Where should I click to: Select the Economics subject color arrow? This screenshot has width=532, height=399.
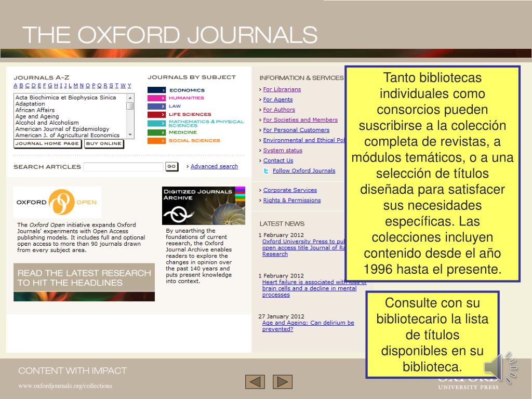click(x=156, y=90)
